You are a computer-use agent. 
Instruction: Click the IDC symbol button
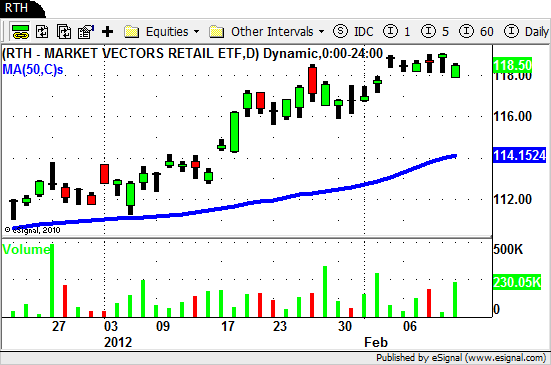pyautogui.click(x=353, y=32)
